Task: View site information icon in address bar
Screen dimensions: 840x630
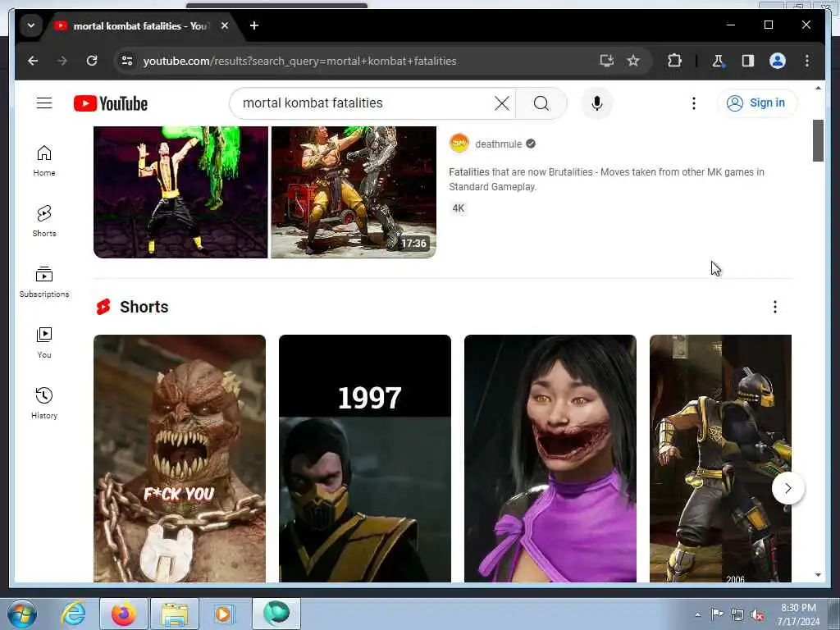Action: pyautogui.click(x=127, y=61)
